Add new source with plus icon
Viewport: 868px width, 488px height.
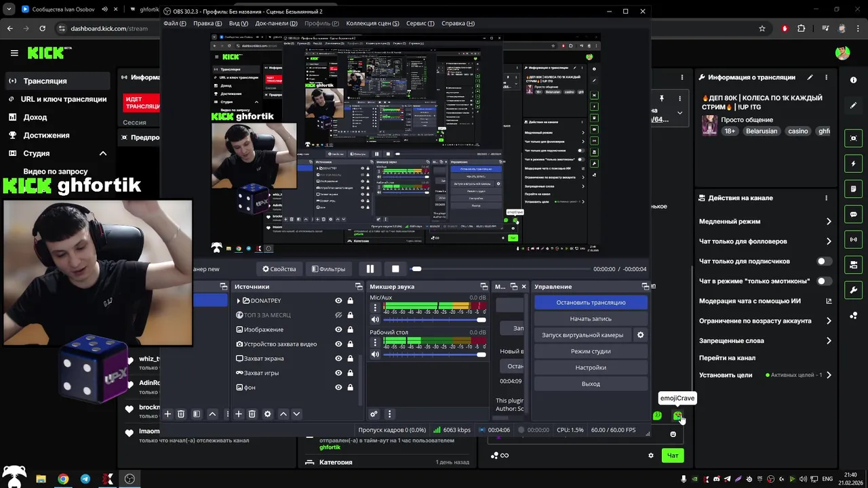239,413
